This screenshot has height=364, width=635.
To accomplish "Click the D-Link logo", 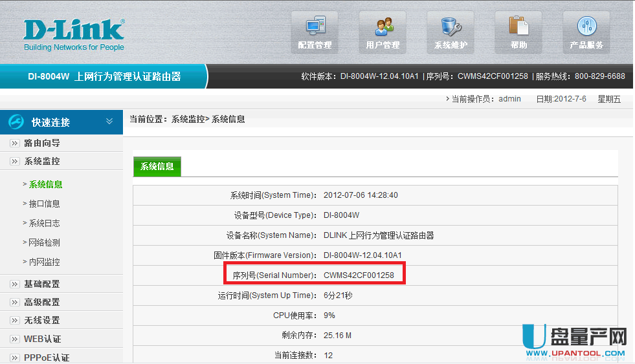I will [74, 34].
